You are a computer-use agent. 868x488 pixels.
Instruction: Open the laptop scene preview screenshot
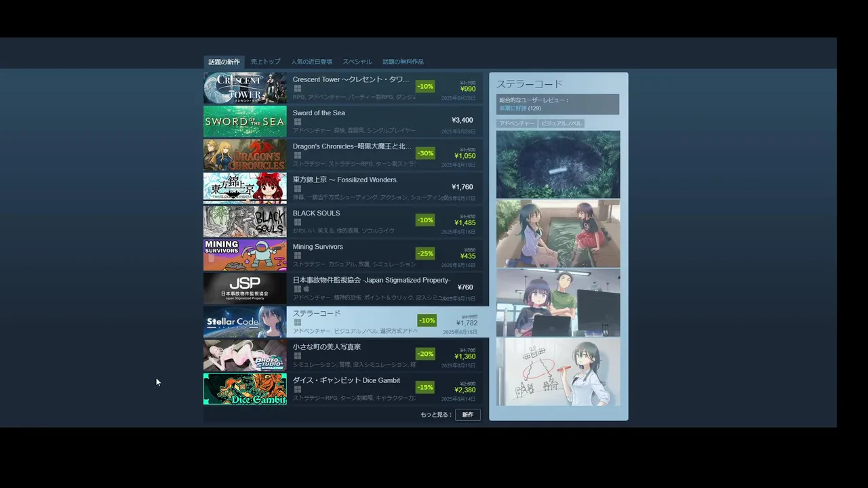558,302
